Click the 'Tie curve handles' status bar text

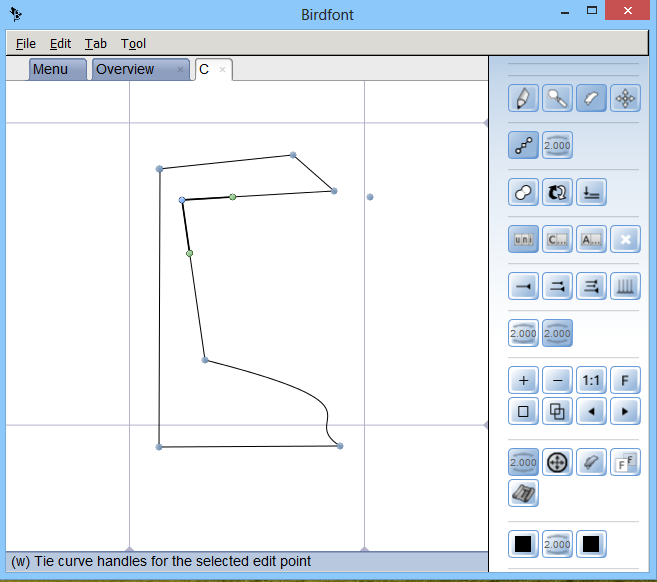point(161,561)
